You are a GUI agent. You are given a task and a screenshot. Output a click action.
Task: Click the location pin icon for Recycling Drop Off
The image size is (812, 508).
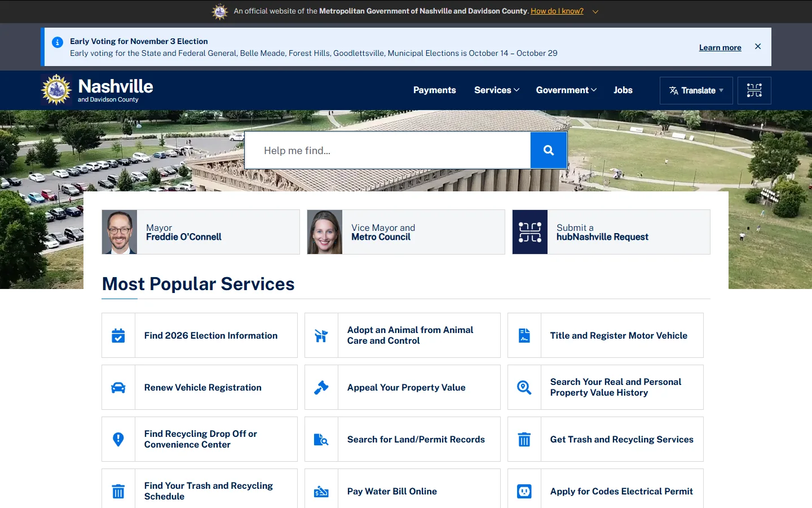pos(118,439)
